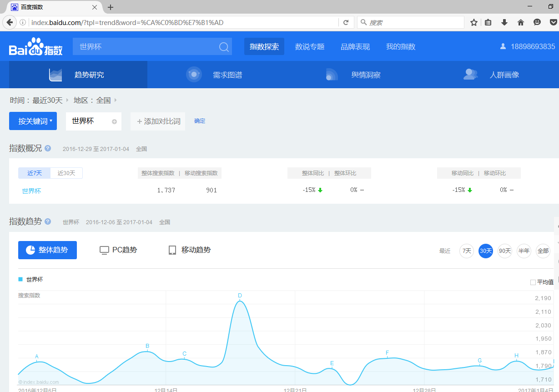Click the account number 18898693835
This screenshot has width=559, height=392.
point(533,46)
